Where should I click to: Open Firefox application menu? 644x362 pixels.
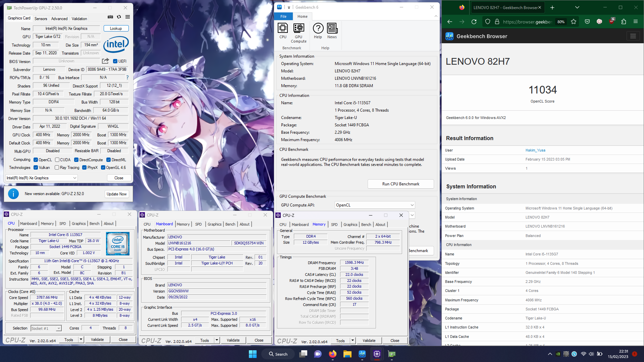636,22
